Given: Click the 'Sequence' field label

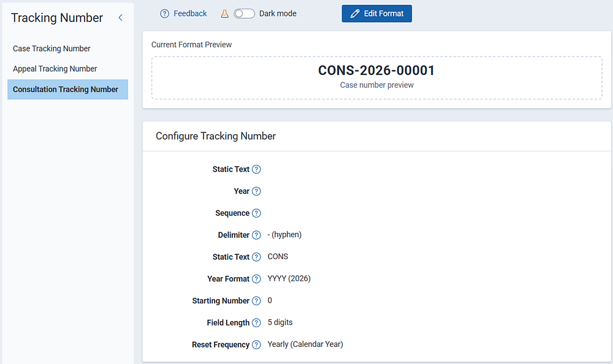Looking at the screenshot, I should (x=232, y=213).
